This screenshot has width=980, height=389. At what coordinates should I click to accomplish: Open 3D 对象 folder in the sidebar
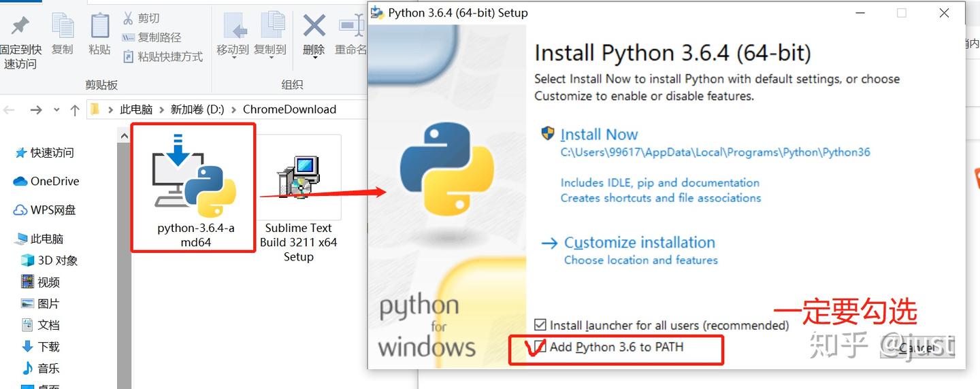[49, 260]
